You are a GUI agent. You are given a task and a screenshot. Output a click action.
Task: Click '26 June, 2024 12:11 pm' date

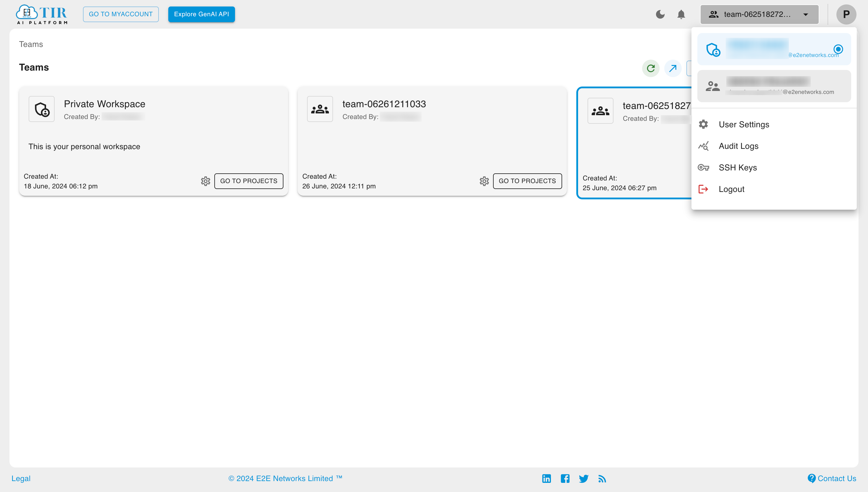click(x=339, y=186)
